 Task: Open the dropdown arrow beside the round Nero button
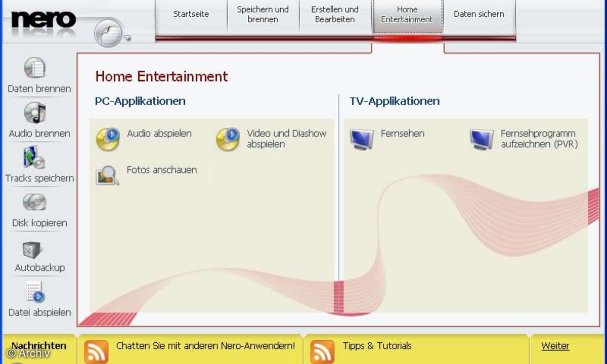coord(127,37)
